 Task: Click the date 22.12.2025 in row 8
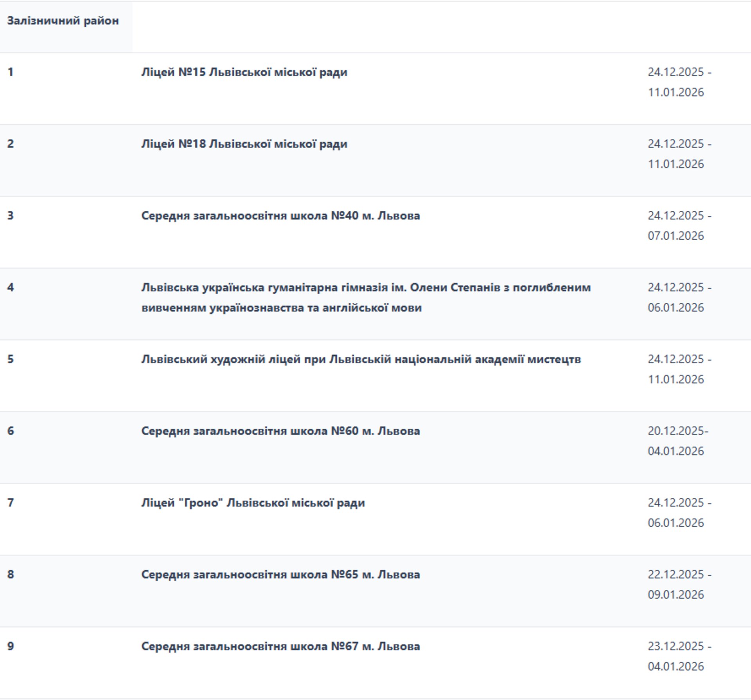(676, 574)
